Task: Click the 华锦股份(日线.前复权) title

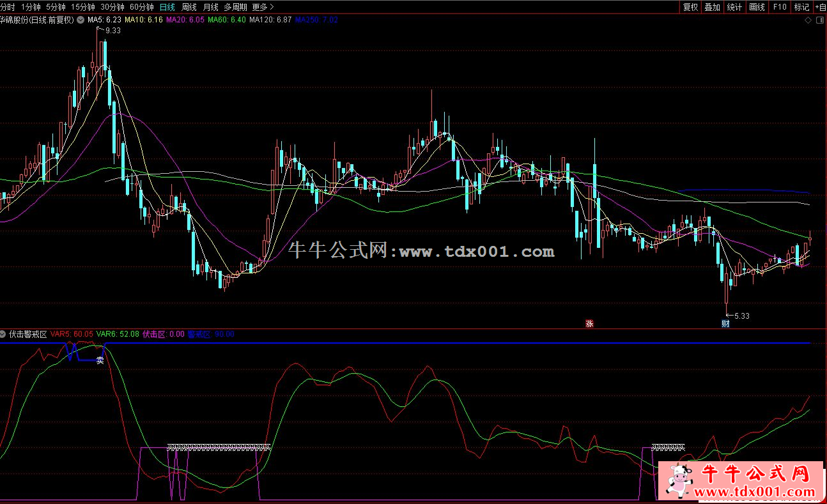Action: (37, 20)
